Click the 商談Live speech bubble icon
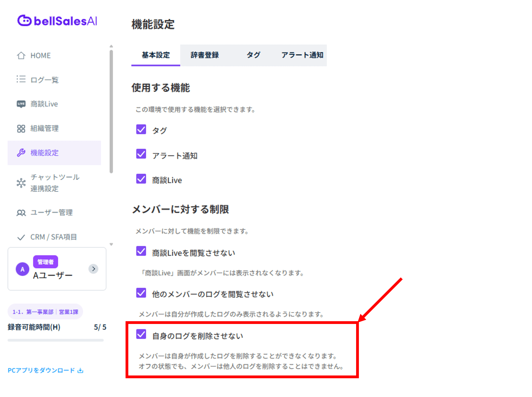Screen dimensions: 532x397 tap(21, 104)
